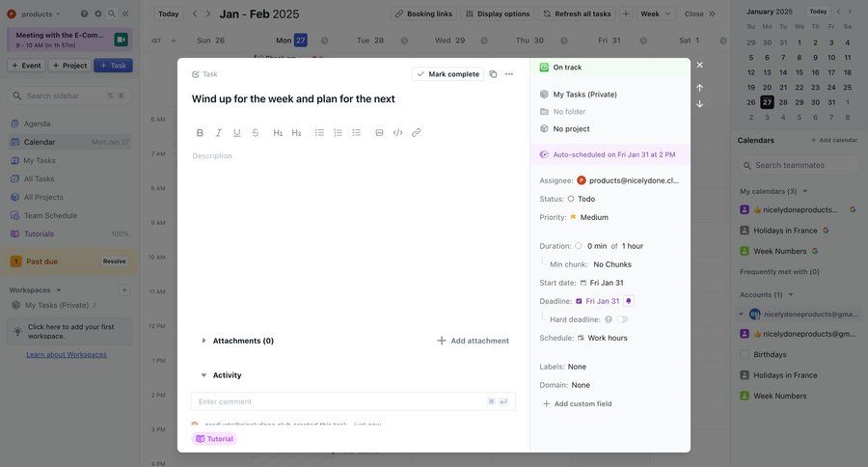Screen dimensions: 868x467
Task: Expand Attachments section
Action: (x=203, y=341)
